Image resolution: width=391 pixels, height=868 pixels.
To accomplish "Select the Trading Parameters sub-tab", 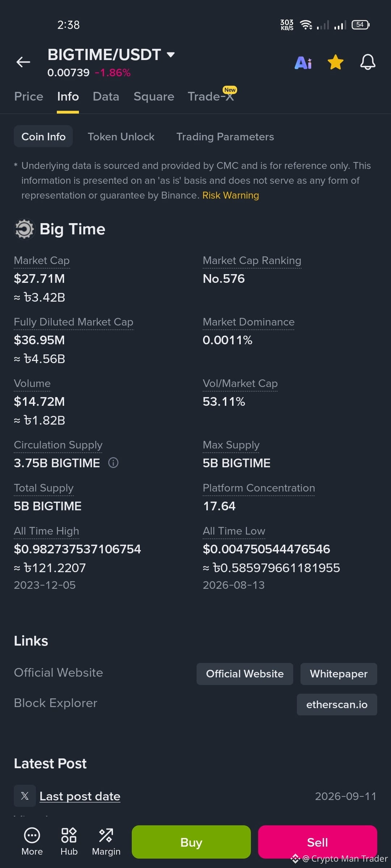I will (225, 137).
